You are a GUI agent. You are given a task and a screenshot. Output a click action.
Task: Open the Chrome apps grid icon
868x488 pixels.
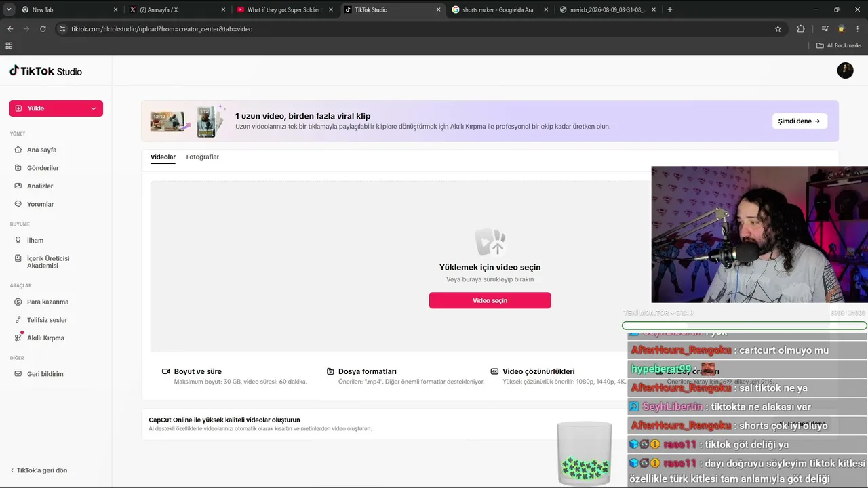point(9,45)
